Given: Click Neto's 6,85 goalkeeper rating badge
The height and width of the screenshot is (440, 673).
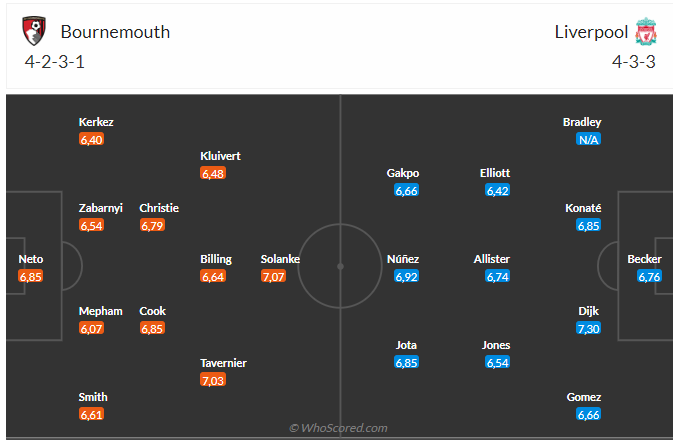Looking at the screenshot, I should 30,276.
